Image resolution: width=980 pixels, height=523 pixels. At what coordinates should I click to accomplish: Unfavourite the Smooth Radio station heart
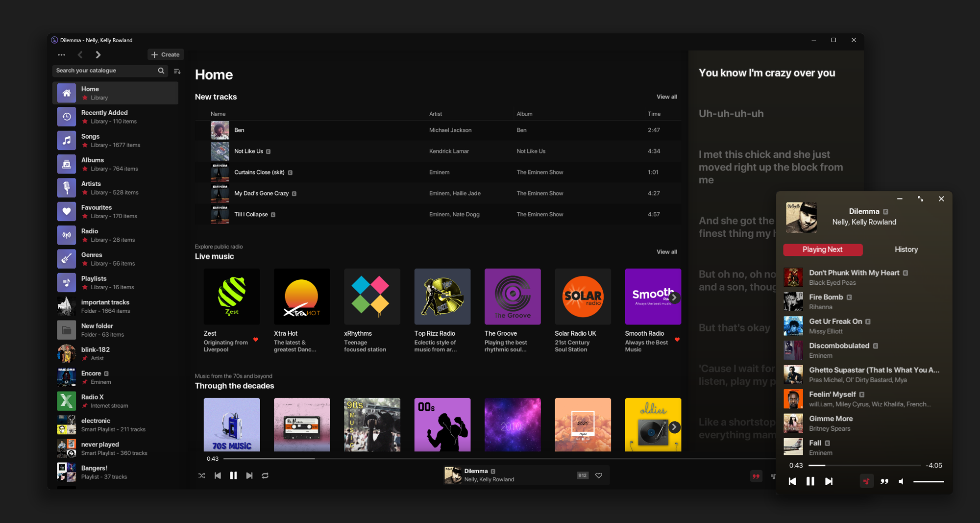point(677,339)
